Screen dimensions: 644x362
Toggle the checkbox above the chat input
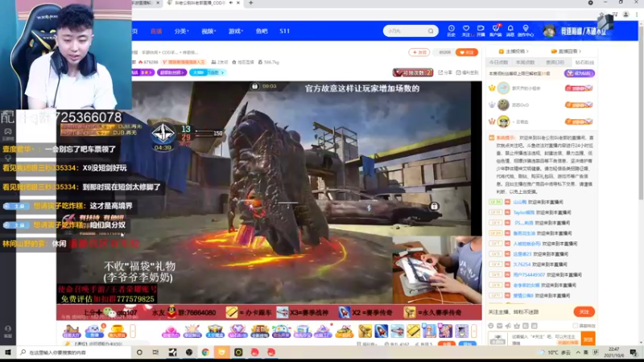coord(575,326)
